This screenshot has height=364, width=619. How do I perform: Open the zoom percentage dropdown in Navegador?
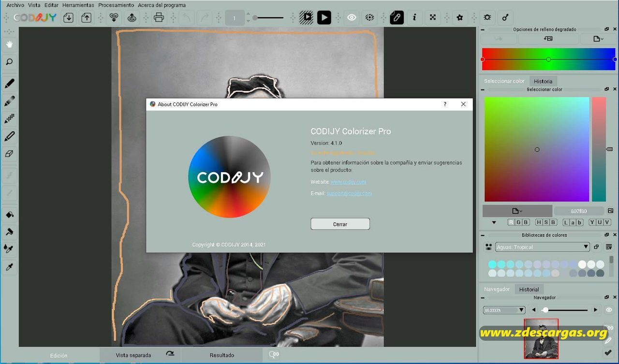504,310
